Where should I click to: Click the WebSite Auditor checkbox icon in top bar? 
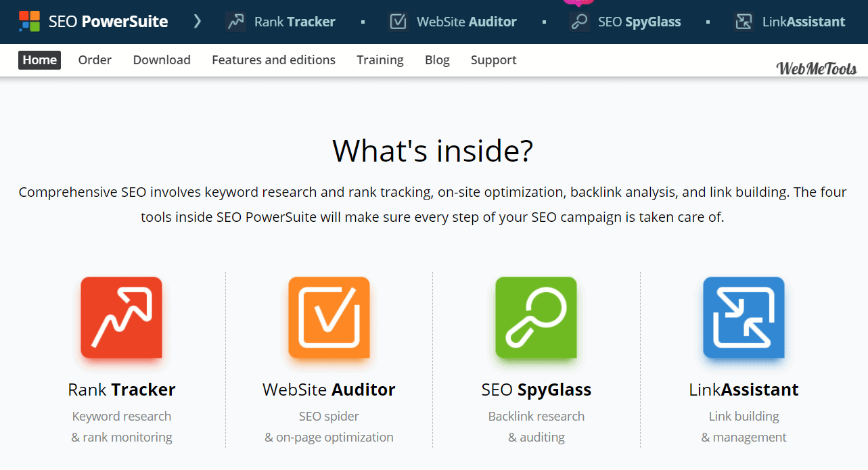398,22
